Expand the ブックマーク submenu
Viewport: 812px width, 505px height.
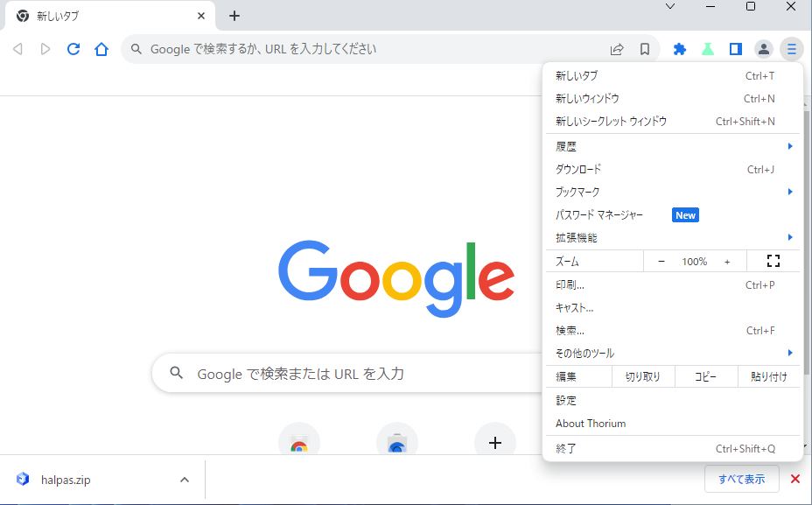pyautogui.click(x=672, y=192)
